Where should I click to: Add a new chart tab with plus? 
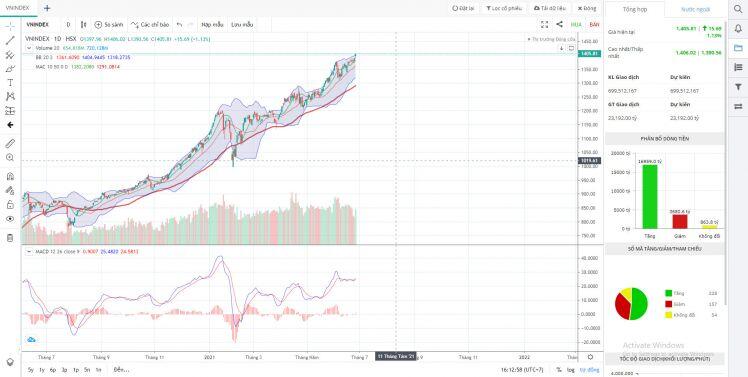pyautogui.click(x=47, y=8)
